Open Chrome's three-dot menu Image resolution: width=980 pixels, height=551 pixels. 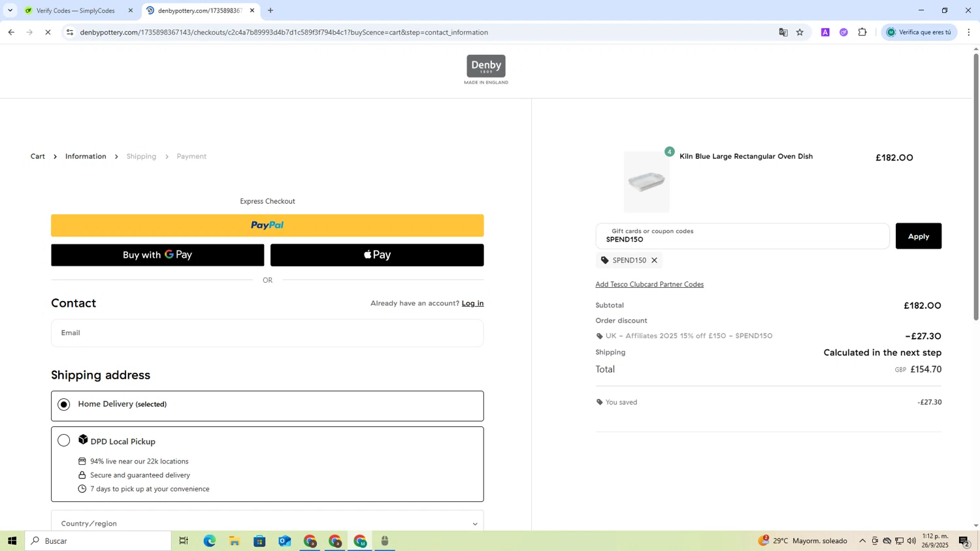pos(969,32)
